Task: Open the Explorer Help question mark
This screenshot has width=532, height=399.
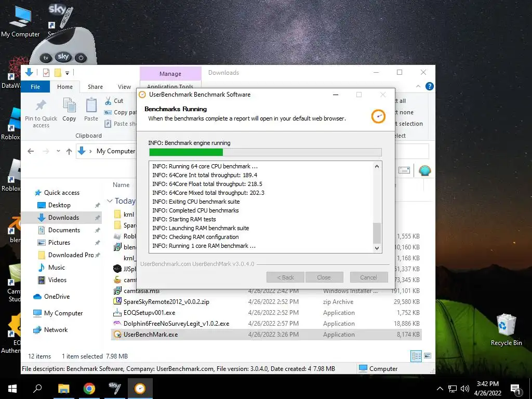Action: (429, 87)
